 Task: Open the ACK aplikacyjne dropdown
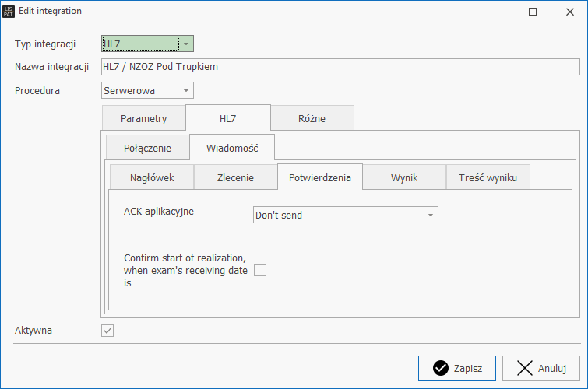[429, 216]
